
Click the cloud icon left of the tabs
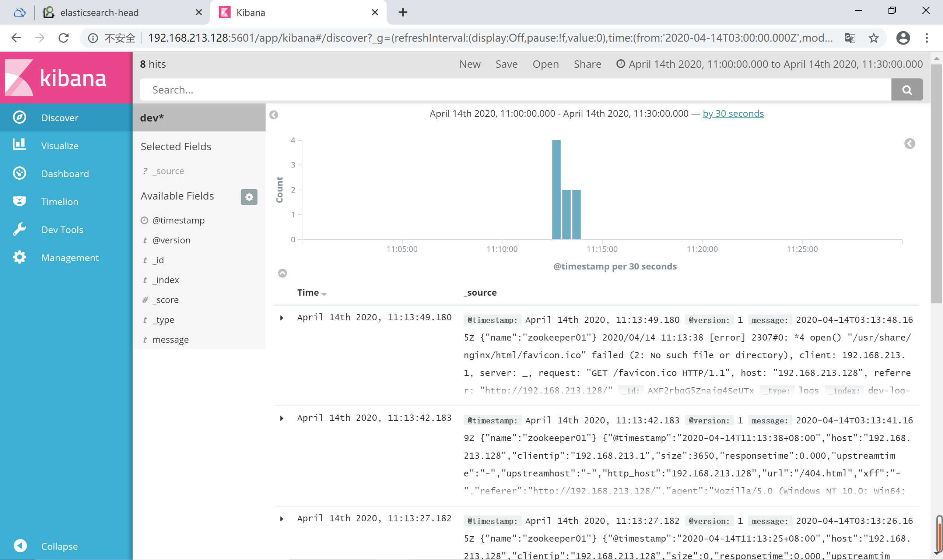coord(19,13)
